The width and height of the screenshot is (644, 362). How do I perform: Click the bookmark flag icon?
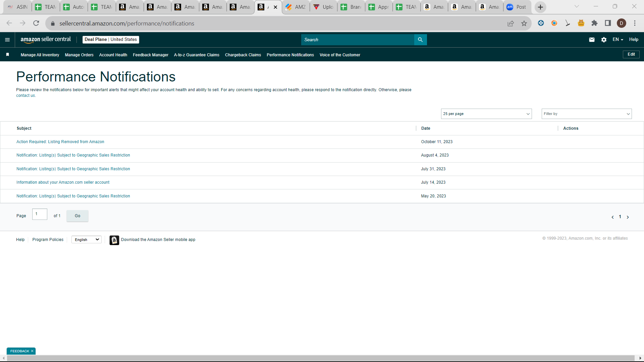click(7, 55)
